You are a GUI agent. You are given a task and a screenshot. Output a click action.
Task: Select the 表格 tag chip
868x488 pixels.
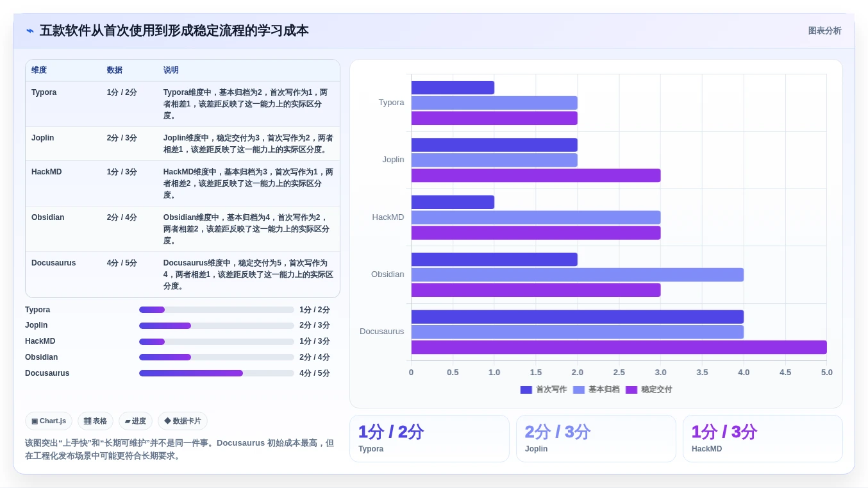96,421
